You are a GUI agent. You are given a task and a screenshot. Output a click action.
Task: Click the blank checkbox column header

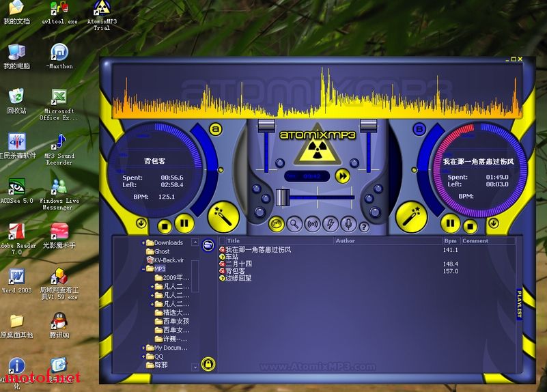click(222, 240)
